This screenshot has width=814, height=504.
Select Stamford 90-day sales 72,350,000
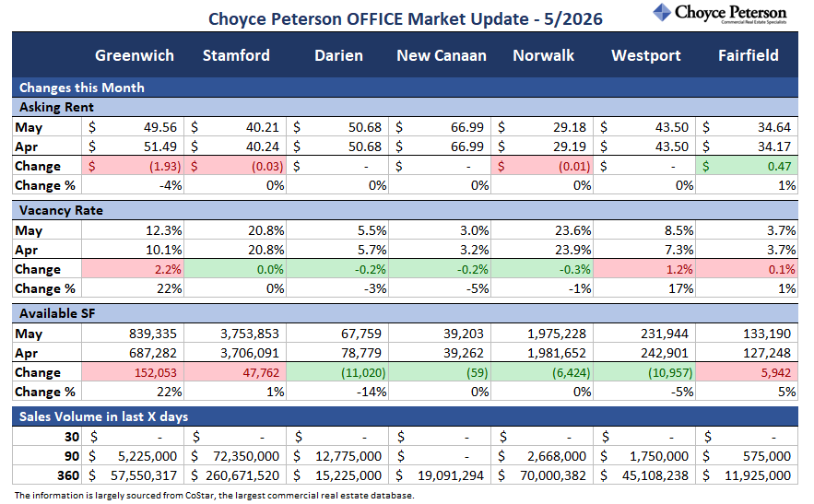pos(246,457)
